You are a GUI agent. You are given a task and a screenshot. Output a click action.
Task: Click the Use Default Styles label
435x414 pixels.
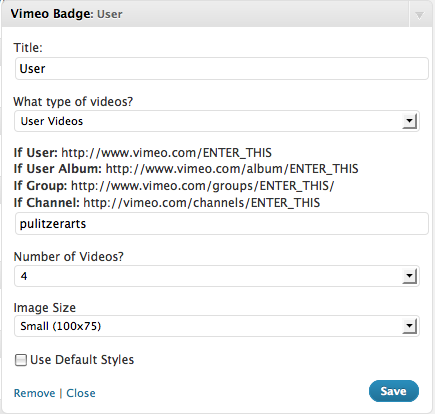82,360
